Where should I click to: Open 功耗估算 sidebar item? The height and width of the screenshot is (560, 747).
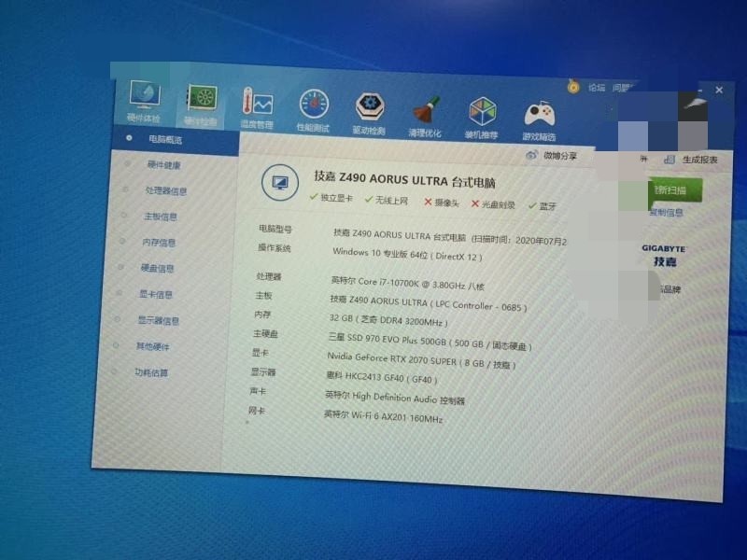[150, 372]
